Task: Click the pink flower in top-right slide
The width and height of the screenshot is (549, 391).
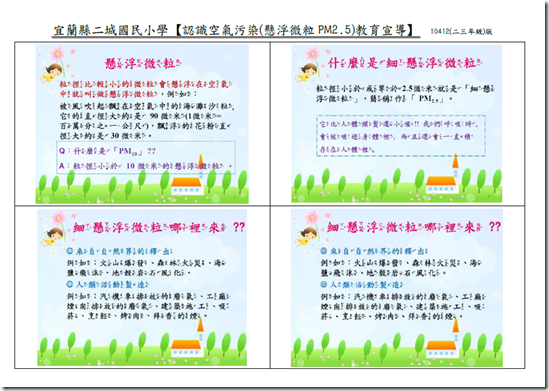Action: [312, 54]
